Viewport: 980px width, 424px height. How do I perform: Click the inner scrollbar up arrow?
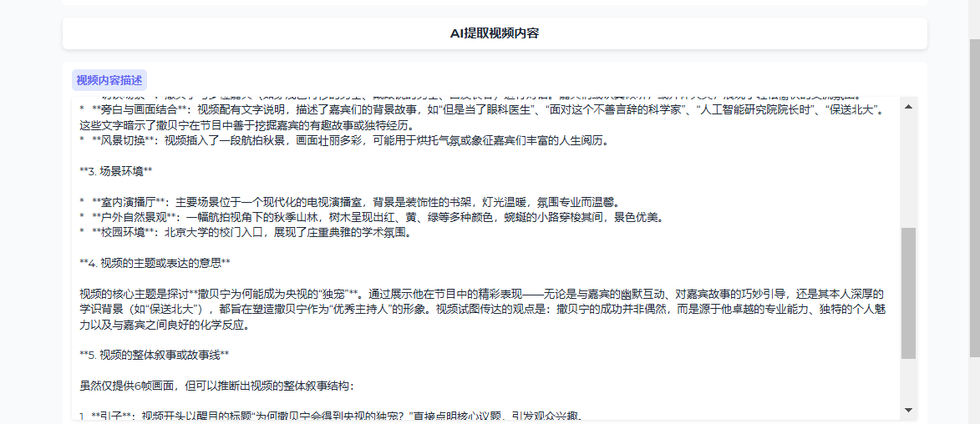[908, 106]
